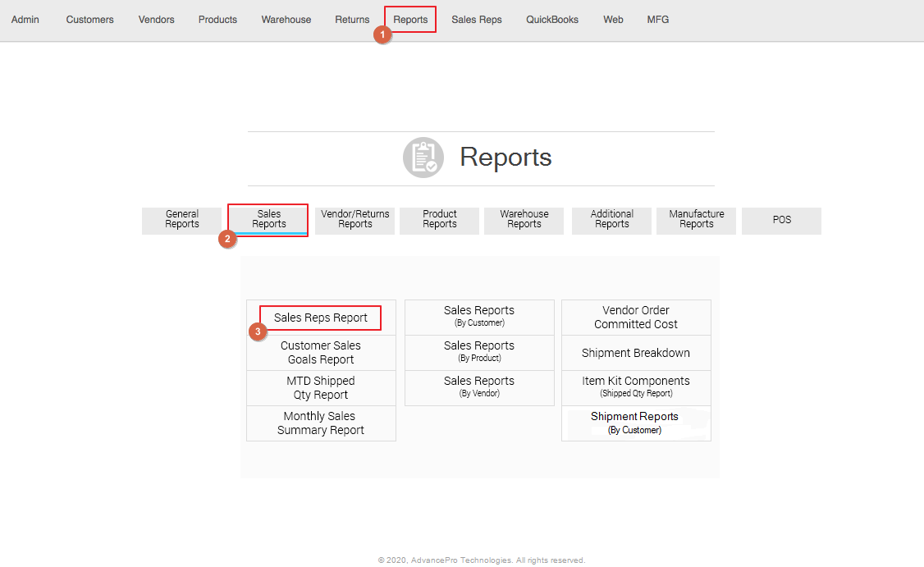Open MTD Shipped Qty Report

(x=321, y=388)
